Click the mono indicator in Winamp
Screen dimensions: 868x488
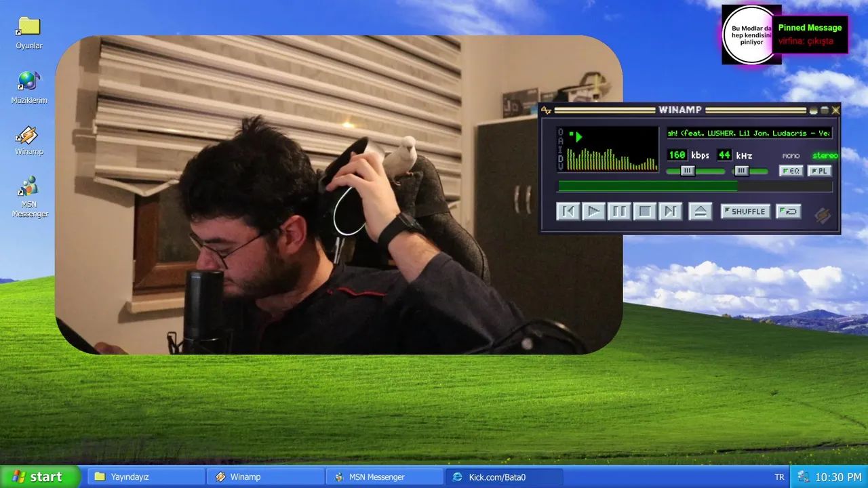[x=791, y=156]
